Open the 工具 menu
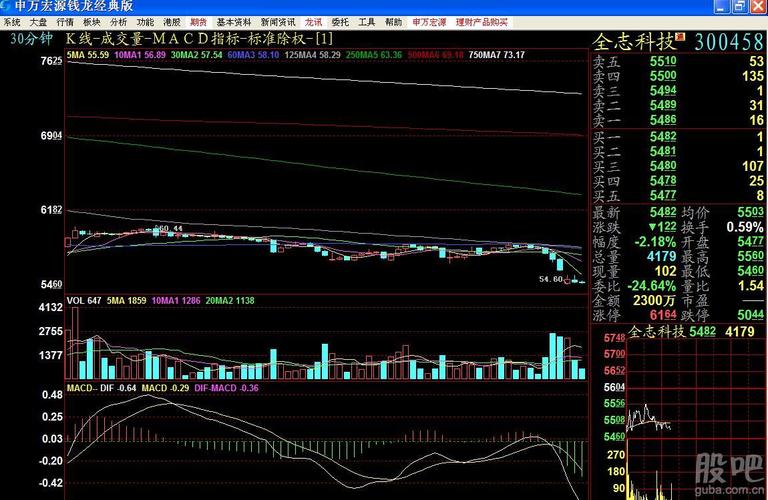 click(x=367, y=23)
